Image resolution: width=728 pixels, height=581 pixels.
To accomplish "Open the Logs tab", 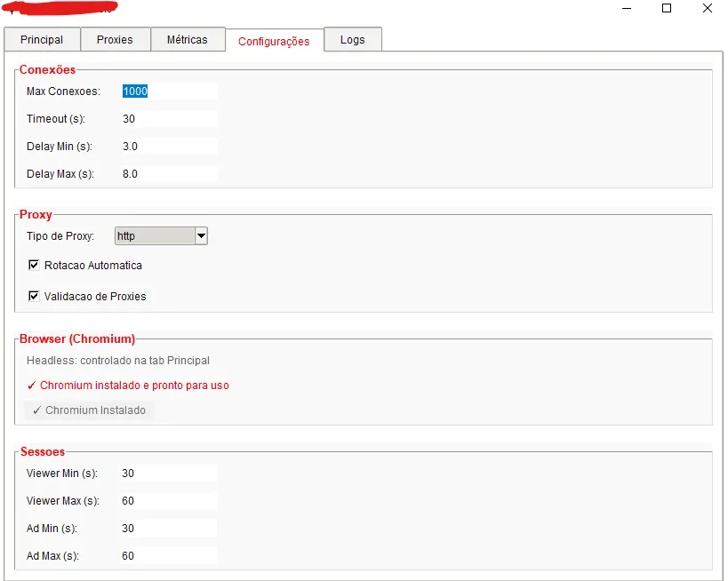I will coord(353,39).
